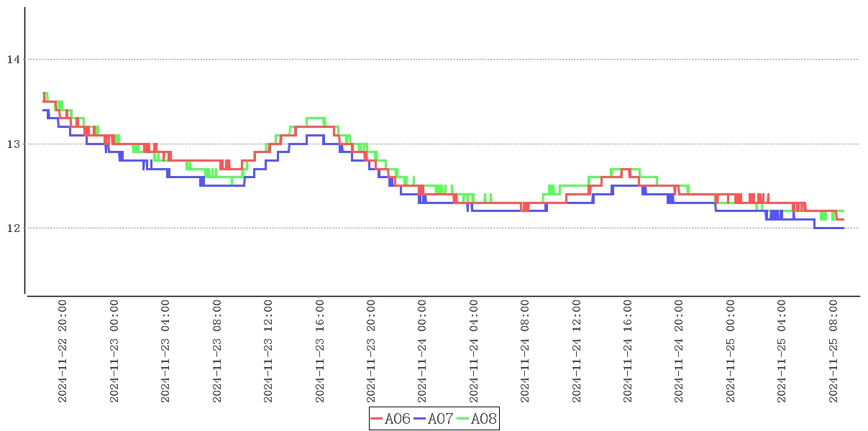Select the 2024-11-23 08:00 x-axis tick label
Viewport: 868px width, 431px height.
[x=217, y=351]
